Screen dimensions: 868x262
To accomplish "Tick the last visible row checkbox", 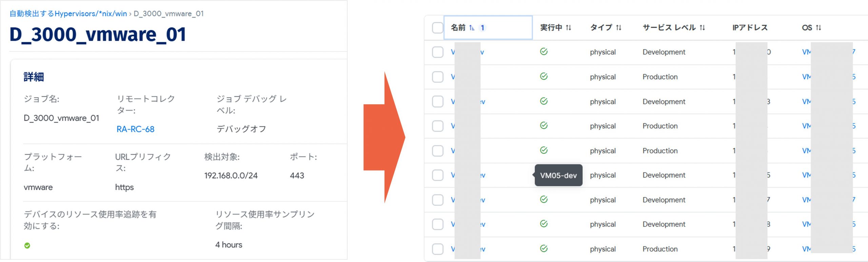I will pyautogui.click(x=437, y=249).
